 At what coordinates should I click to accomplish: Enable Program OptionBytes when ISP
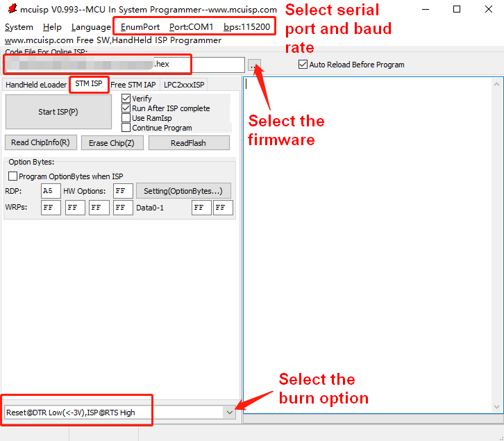click(x=12, y=176)
